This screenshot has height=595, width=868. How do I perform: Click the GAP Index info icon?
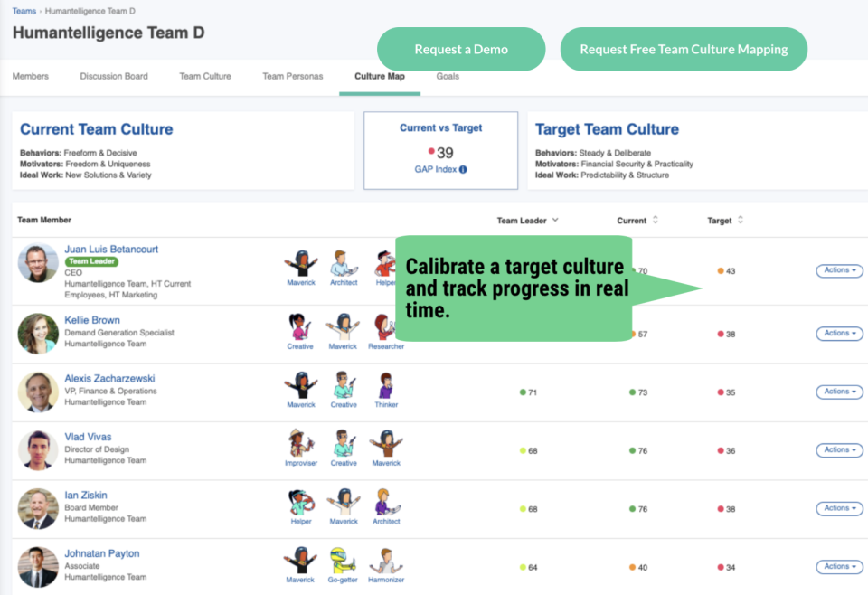(x=463, y=169)
